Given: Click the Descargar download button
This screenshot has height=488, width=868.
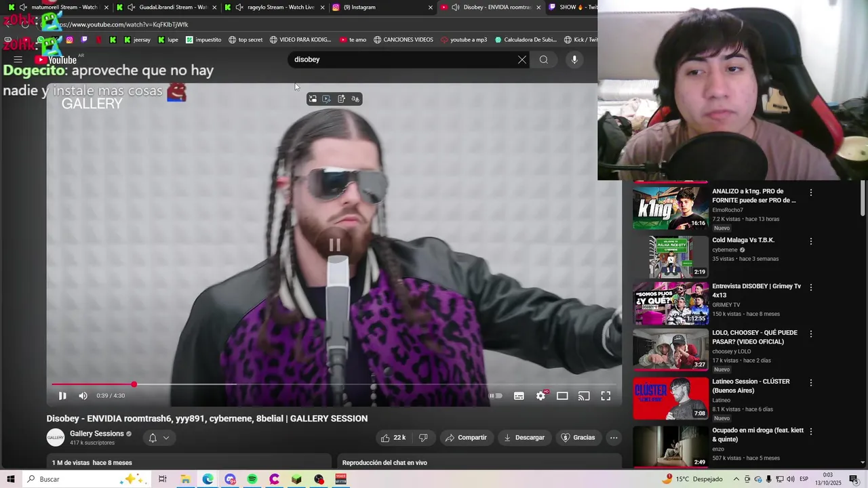Looking at the screenshot, I should click(524, 438).
